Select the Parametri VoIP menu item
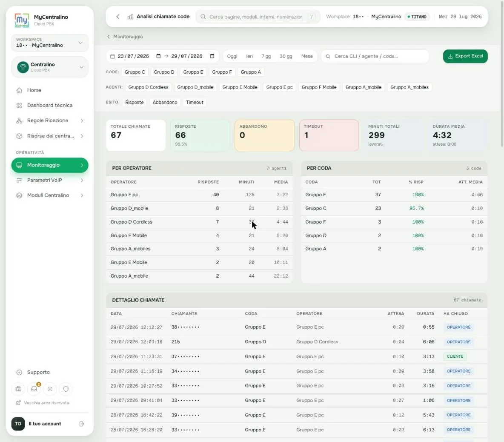Screen dimensions: 504x442 click(x=50, y=181)
